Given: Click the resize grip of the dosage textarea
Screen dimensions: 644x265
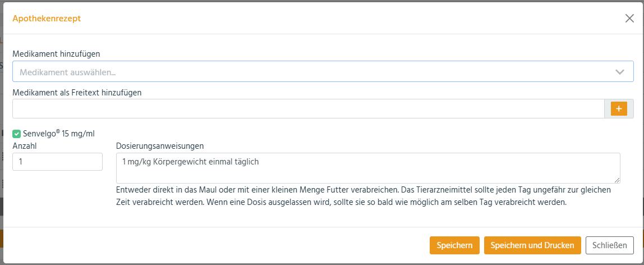Looking at the screenshot, I should pyautogui.click(x=617, y=180).
